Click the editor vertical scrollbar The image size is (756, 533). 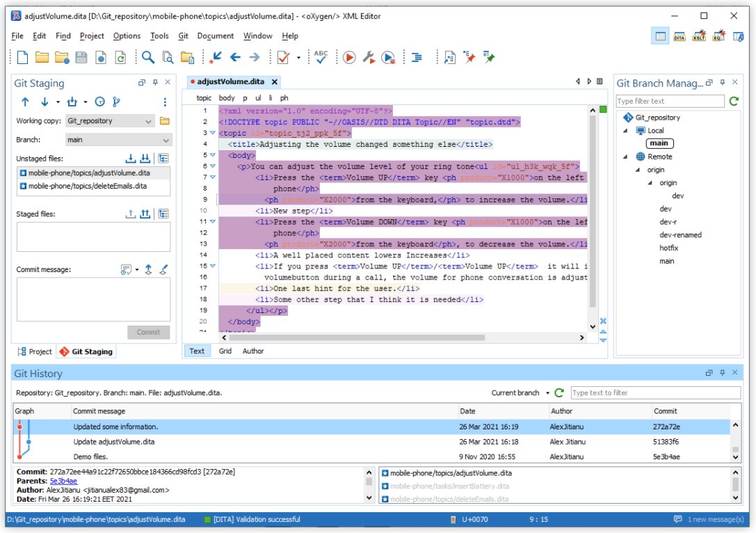(593, 212)
